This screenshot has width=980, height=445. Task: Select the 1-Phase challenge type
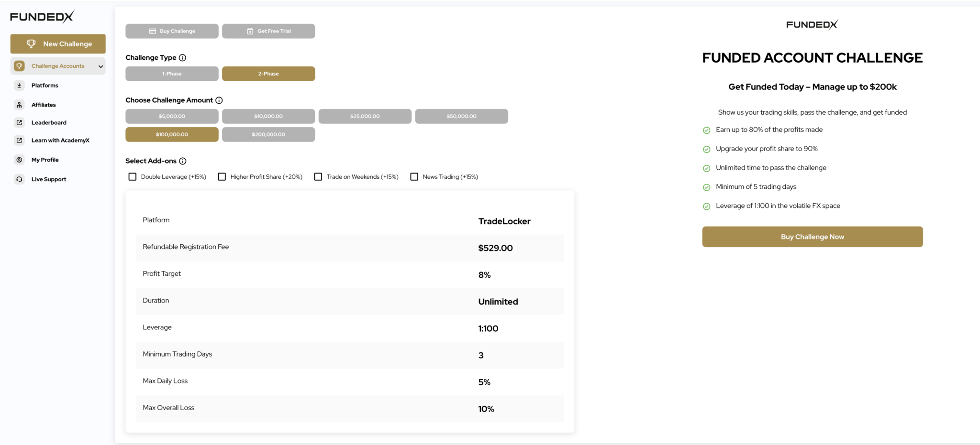pyautogui.click(x=172, y=74)
